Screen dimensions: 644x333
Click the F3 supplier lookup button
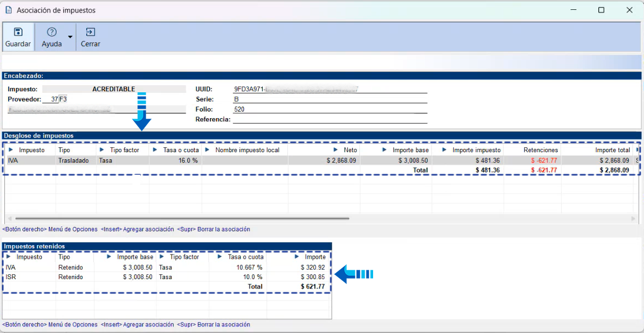pyautogui.click(x=63, y=99)
